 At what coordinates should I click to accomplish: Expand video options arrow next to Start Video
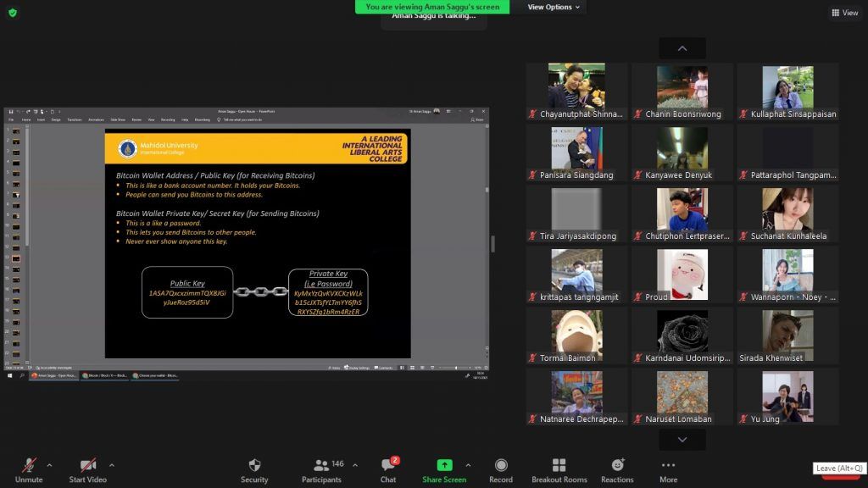click(x=111, y=465)
